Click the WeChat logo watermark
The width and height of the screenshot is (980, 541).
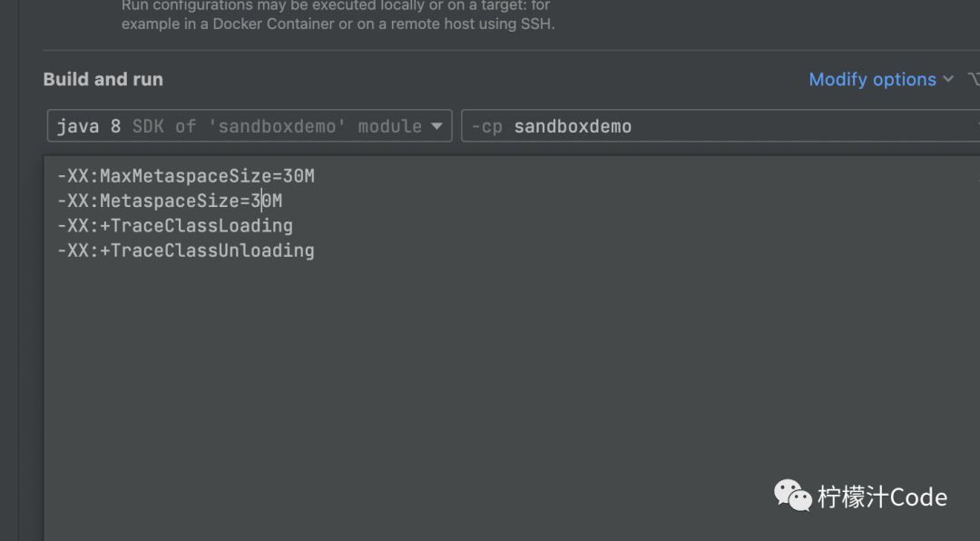click(792, 496)
